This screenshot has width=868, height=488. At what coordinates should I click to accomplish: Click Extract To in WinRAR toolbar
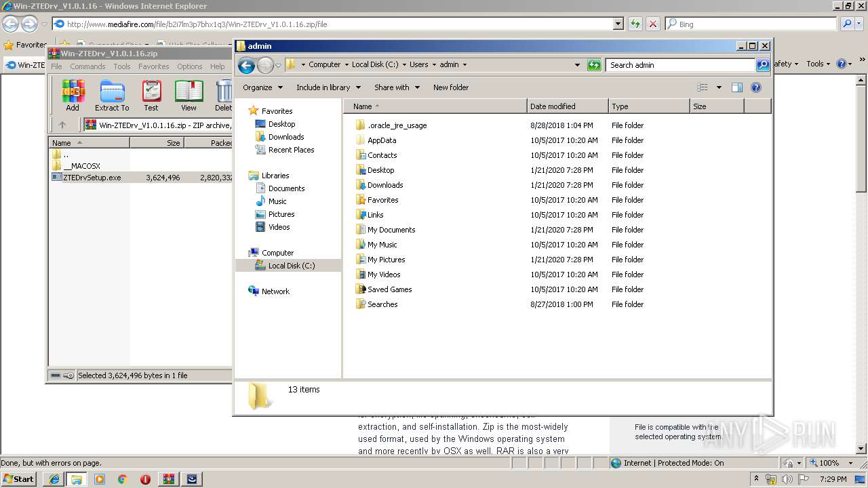click(x=112, y=96)
